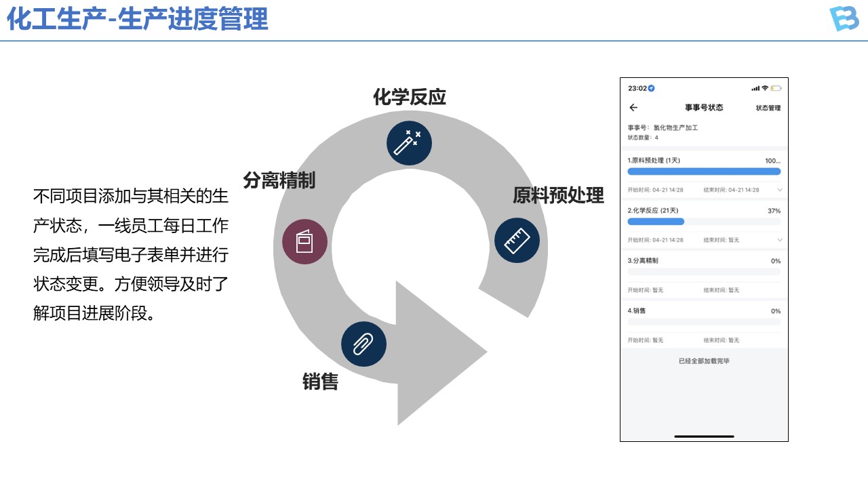868x488 pixels.
Task: Expand the 化学反应 status details chevron
Action: pos(780,240)
